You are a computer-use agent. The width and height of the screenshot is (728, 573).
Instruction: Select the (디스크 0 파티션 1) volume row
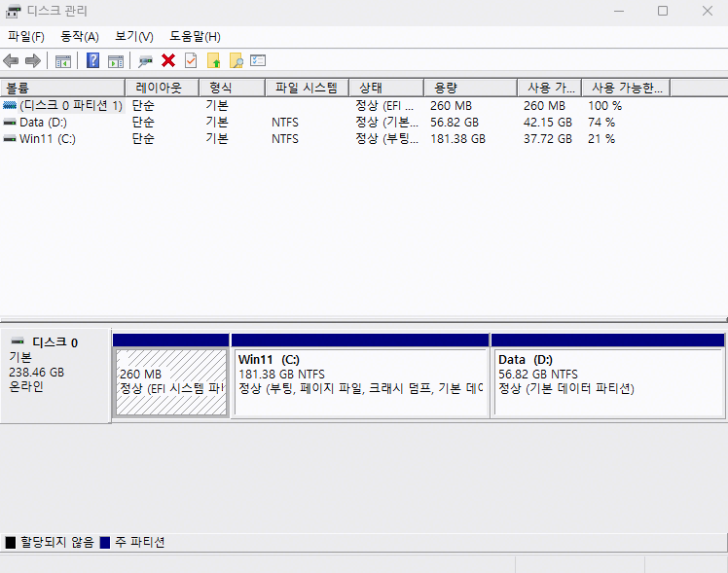[71, 106]
